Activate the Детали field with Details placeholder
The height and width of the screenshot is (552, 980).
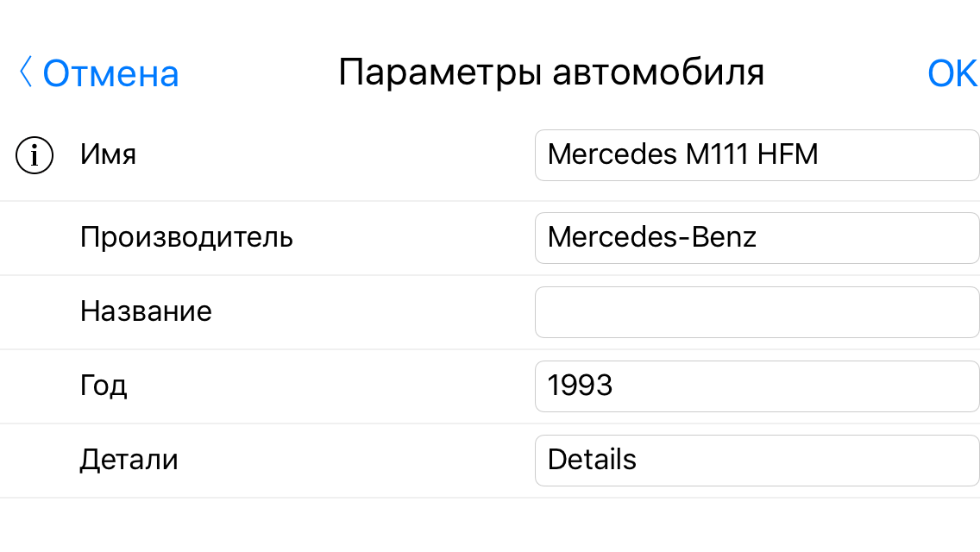[757, 460]
